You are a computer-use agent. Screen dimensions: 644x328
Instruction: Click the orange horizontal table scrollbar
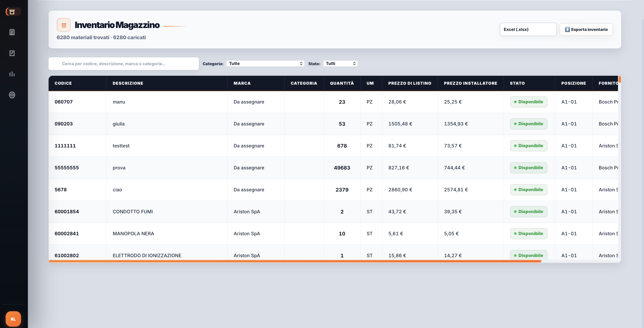295,261
